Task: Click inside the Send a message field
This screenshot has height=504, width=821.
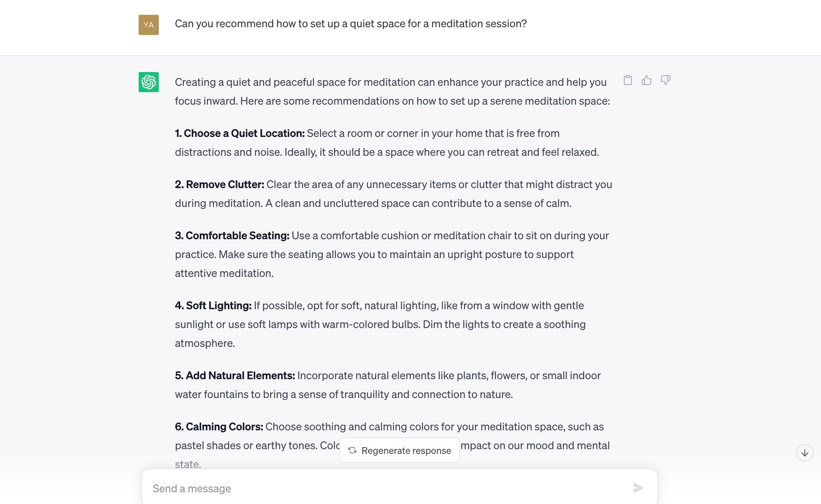Action: (370, 488)
